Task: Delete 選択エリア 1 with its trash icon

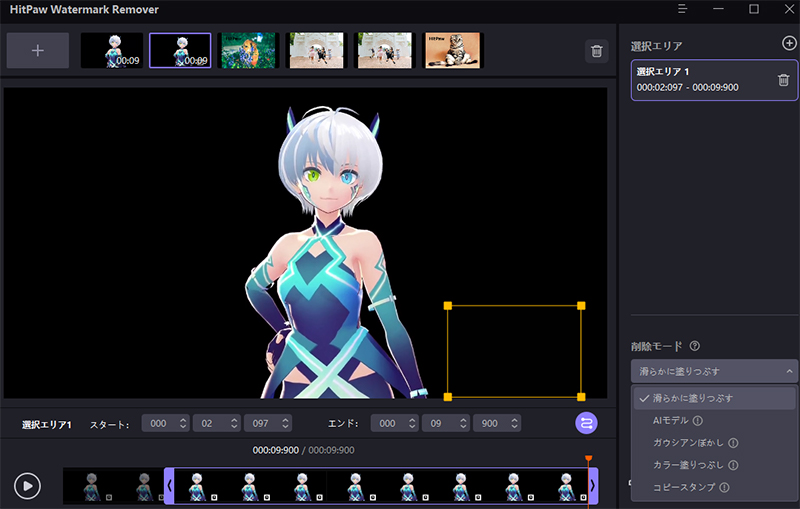Action: (x=784, y=80)
